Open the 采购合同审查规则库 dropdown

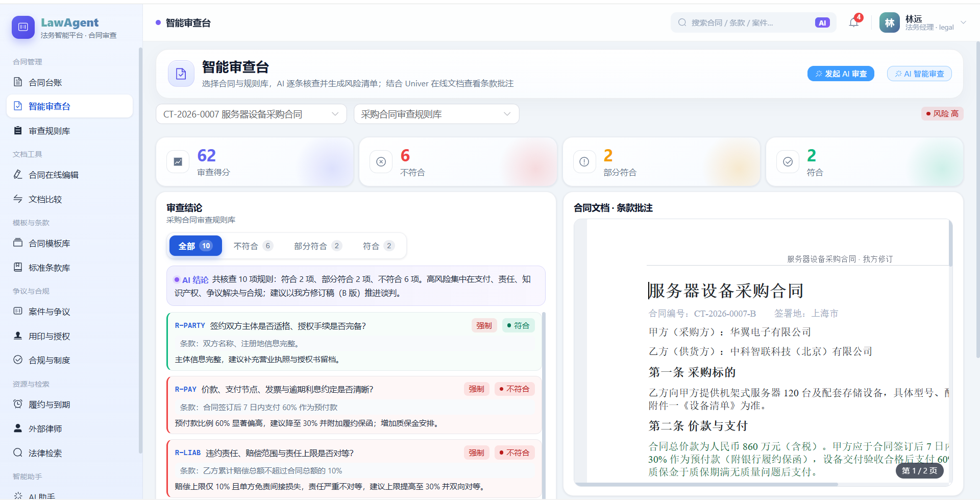tap(436, 114)
